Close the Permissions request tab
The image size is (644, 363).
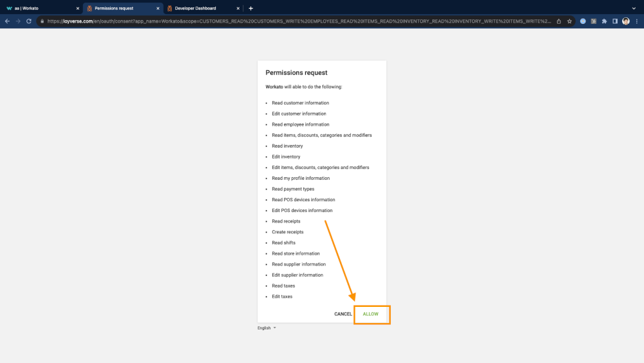click(x=158, y=8)
